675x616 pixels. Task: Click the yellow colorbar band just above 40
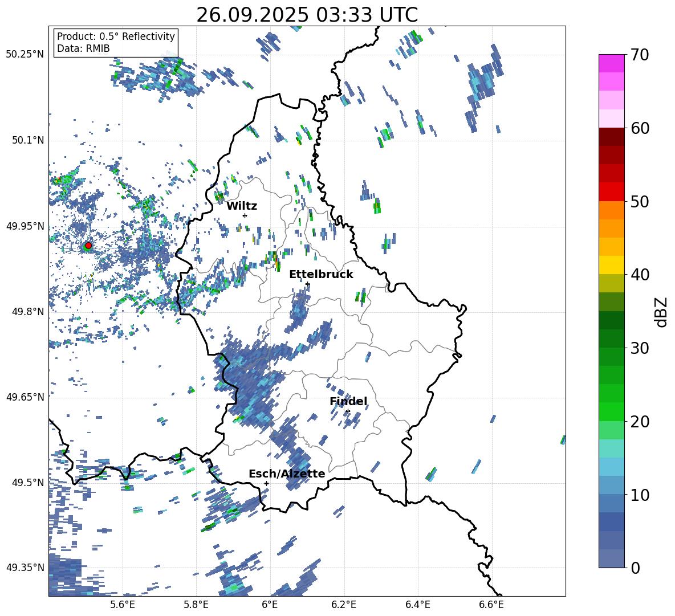pos(611,265)
